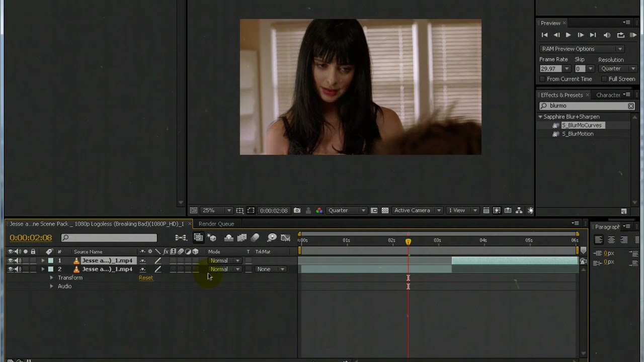644x362 pixels.
Task: Collapse layer 2 properties
Action: [x=43, y=269]
